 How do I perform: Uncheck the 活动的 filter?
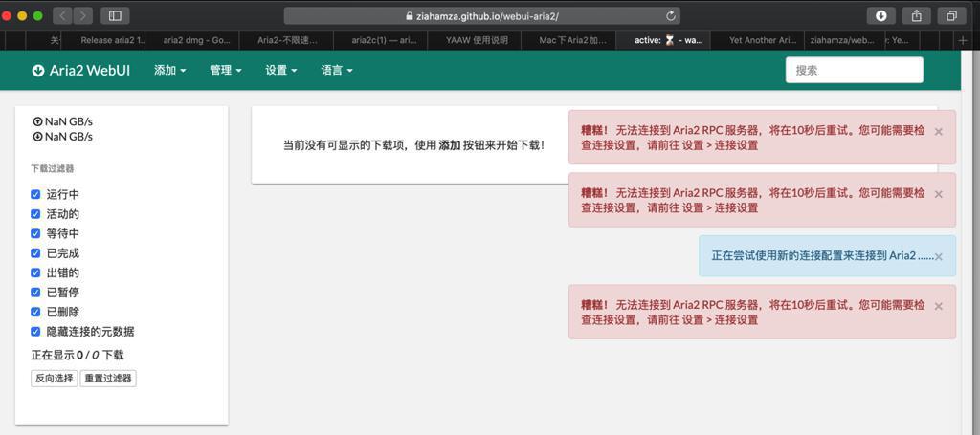pyautogui.click(x=35, y=214)
